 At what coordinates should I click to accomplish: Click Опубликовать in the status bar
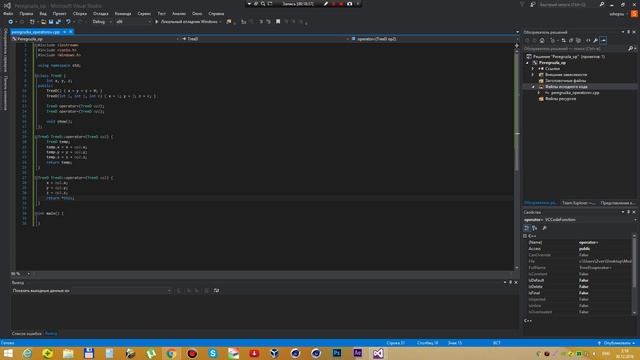[616, 343]
